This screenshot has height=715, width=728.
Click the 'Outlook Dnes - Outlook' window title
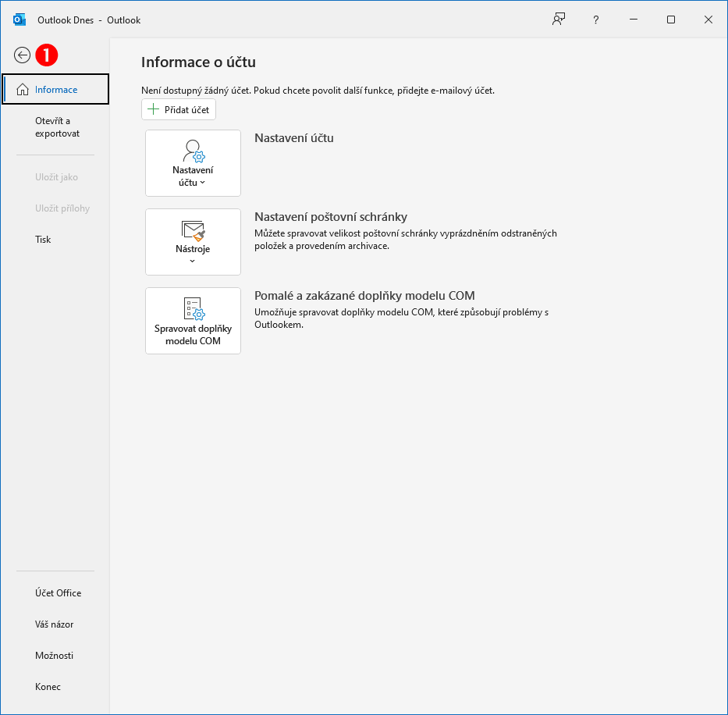pyautogui.click(x=89, y=20)
